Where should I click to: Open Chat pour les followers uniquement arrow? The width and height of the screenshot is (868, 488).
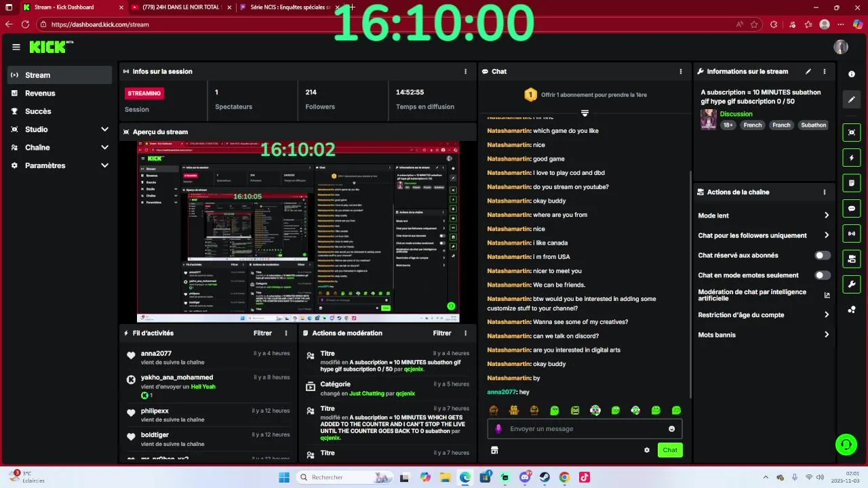[x=827, y=235]
